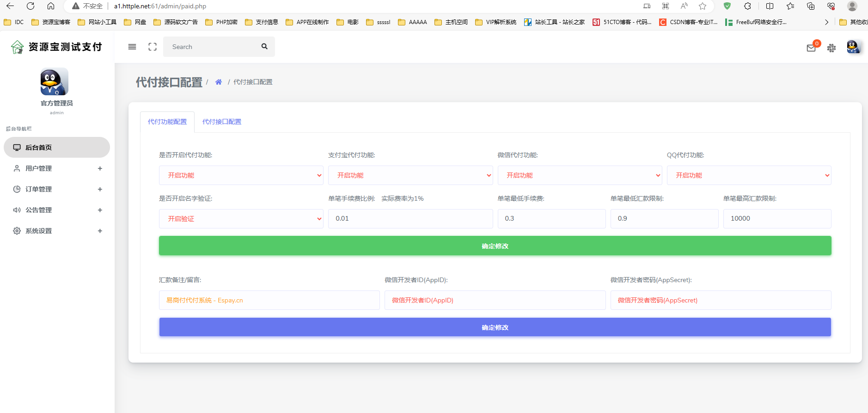868x413 pixels.
Task: Click the browser favorites star icon
Action: tap(703, 6)
